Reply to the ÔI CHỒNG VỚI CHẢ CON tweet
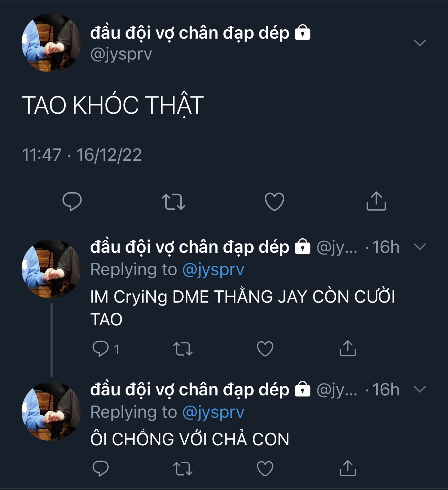Viewport: 448px width, 490px height. pos(101,468)
